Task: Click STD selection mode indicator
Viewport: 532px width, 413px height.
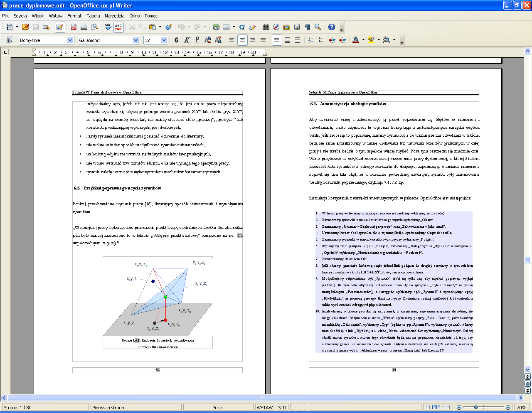Action: [x=282, y=407]
